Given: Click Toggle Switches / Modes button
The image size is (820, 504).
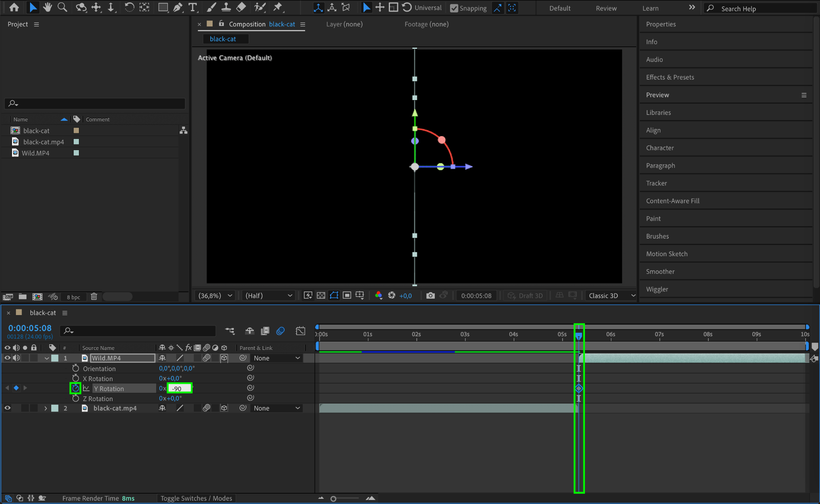Looking at the screenshot, I should [x=196, y=498].
